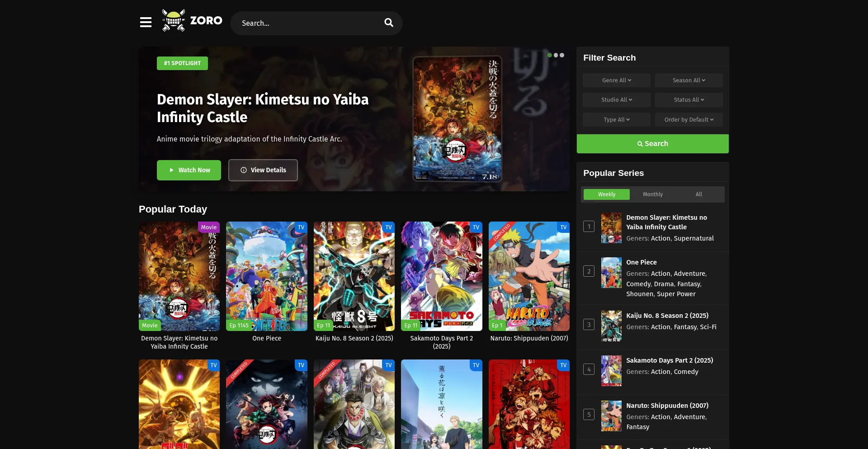Click the View Details button

pos(263,170)
